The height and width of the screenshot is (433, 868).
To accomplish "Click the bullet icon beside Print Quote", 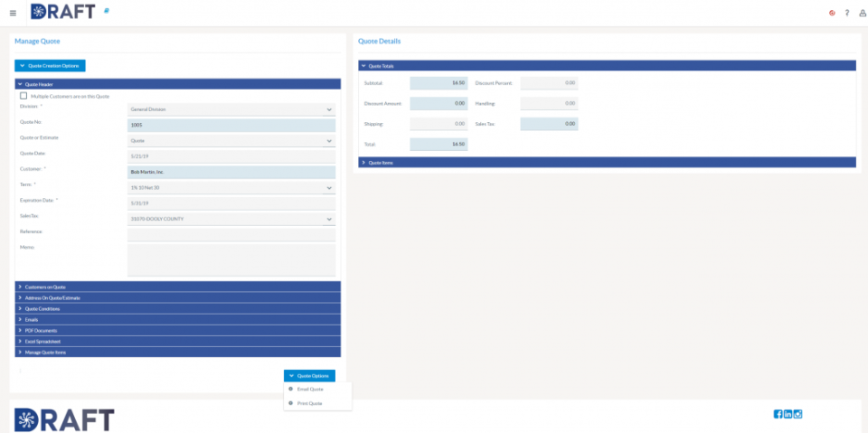I will coord(290,403).
